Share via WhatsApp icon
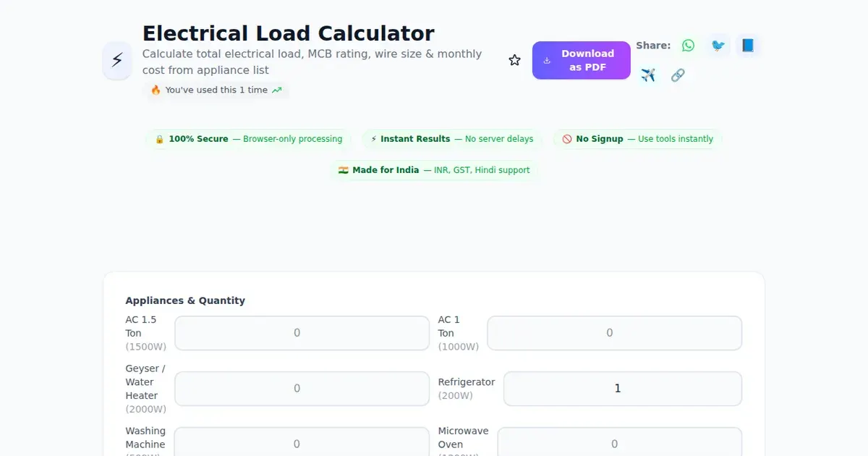This screenshot has width=868, height=456. tap(688, 46)
